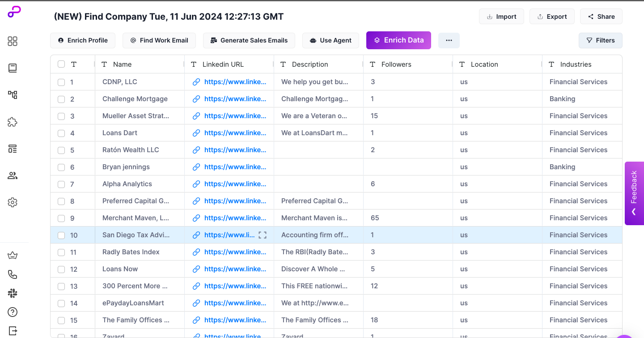
Task: Open the dashboard grid icon in sidebar
Action: click(13, 41)
